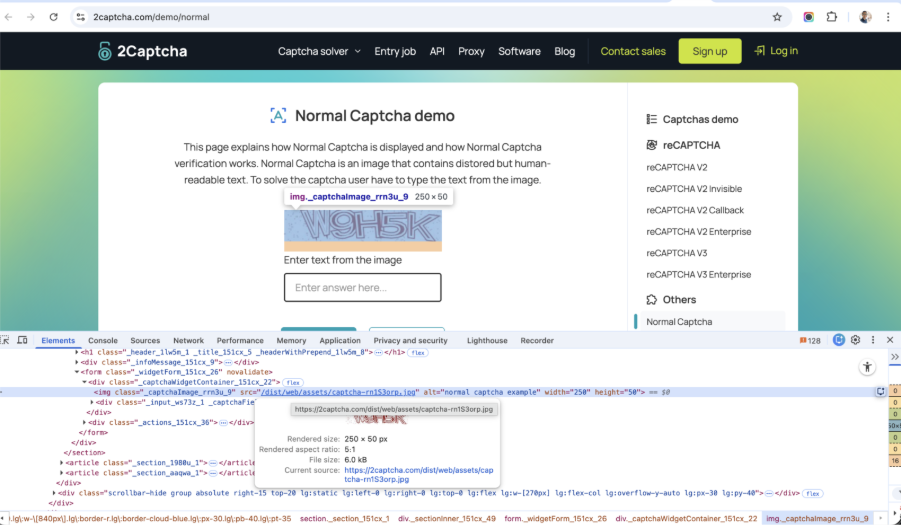Click the accessibility tree toggle icon
The height and width of the screenshot is (525, 901).
click(x=867, y=366)
